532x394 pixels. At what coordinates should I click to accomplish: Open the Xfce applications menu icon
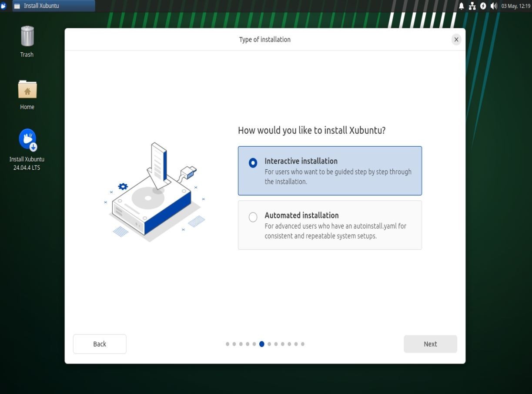(4, 6)
